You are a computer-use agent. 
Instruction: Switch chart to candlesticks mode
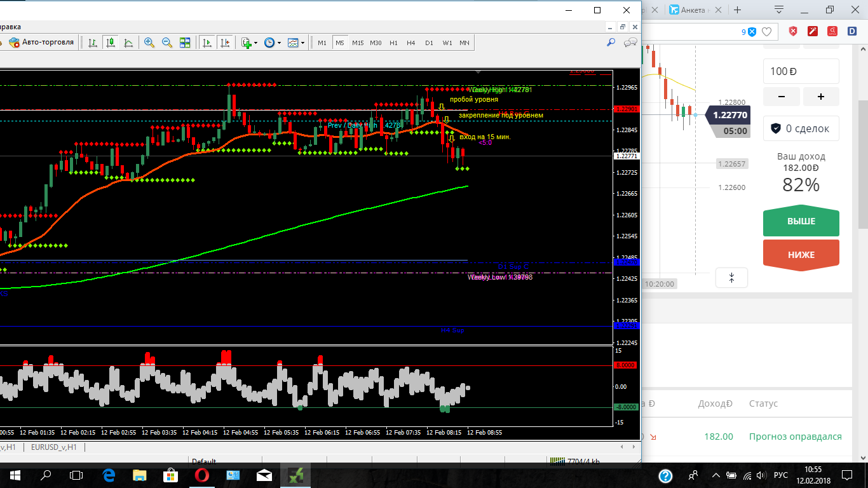point(111,43)
